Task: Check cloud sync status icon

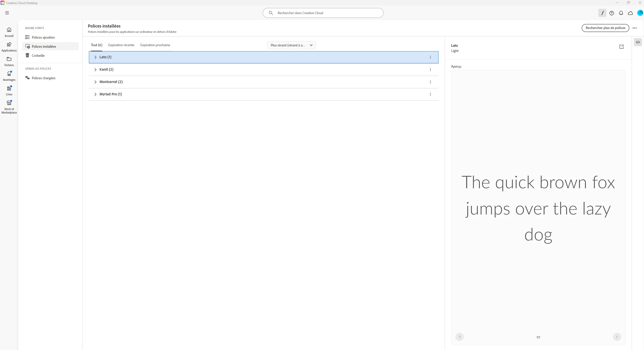Action: point(630,13)
